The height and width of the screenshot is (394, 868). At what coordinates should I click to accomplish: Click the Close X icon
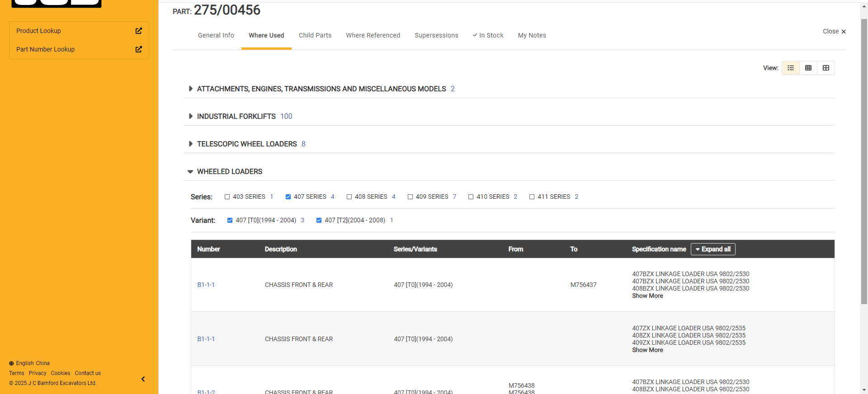[x=844, y=32]
